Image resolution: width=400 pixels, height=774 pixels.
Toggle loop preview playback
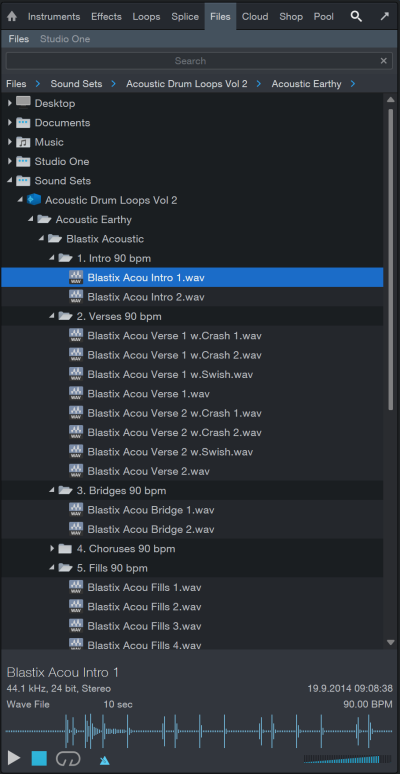(x=68, y=758)
